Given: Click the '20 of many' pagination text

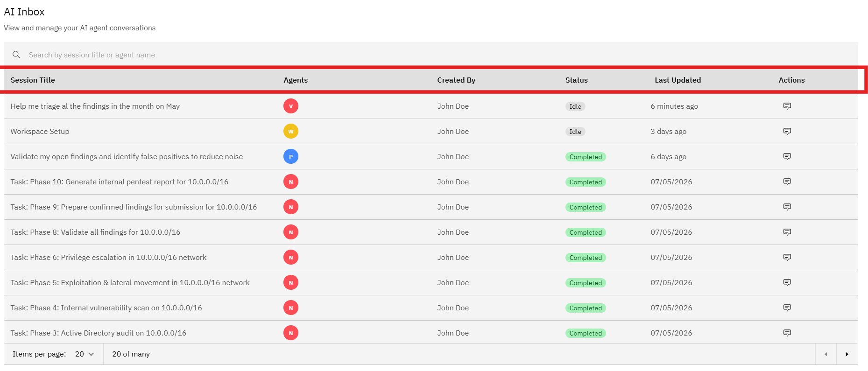Looking at the screenshot, I should pyautogui.click(x=131, y=354).
